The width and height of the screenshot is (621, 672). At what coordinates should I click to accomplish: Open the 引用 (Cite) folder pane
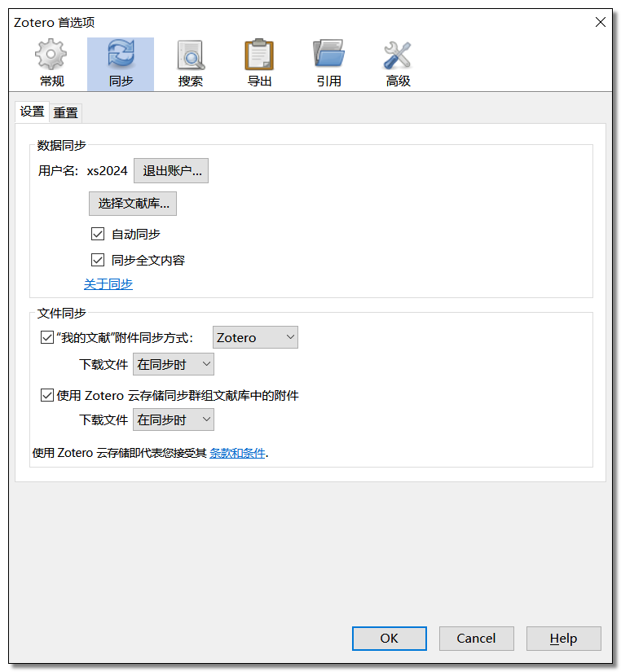329,64
